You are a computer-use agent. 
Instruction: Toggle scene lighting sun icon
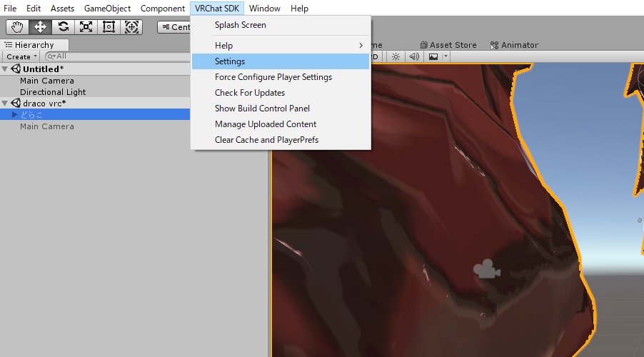click(x=396, y=56)
